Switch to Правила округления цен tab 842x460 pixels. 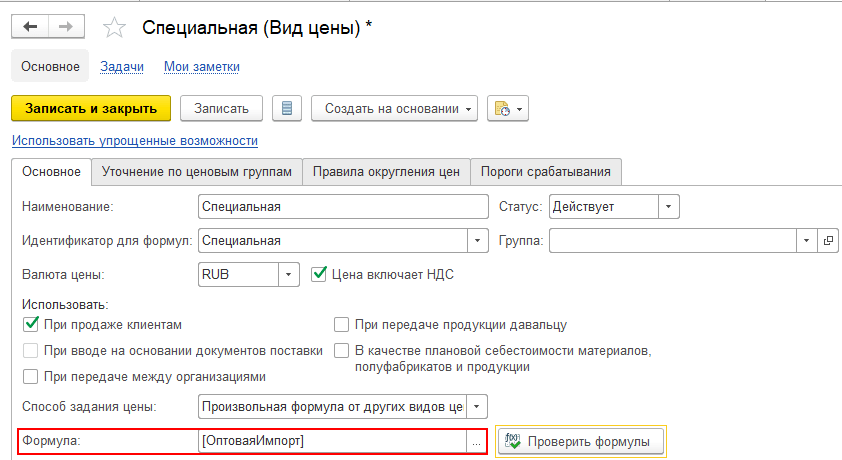pos(386,172)
